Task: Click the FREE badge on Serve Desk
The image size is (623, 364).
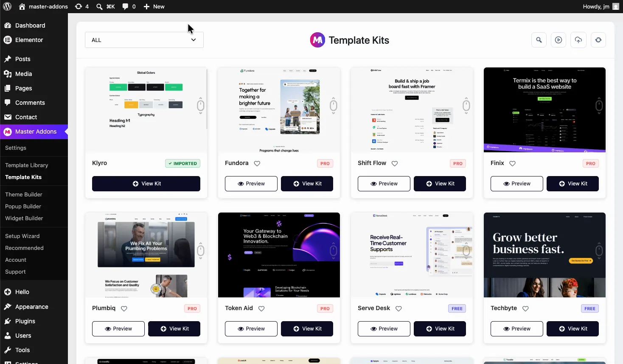Action: click(457, 308)
